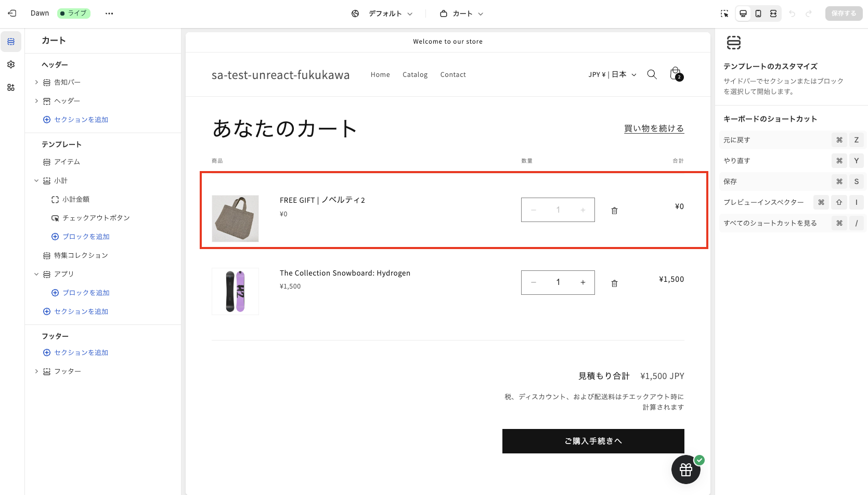
Task: Open the app embeds panel
Action: (x=10, y=87)
